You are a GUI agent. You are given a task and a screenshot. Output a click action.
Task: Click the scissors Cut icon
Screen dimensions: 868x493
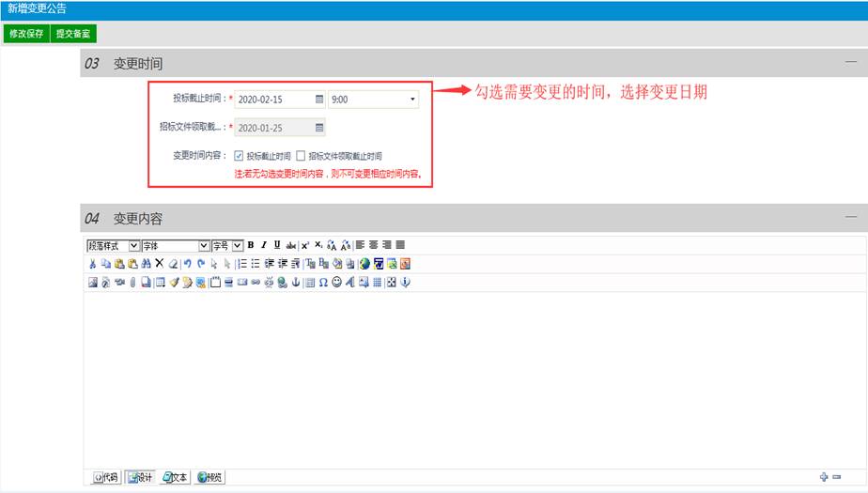tap(92, 264)
